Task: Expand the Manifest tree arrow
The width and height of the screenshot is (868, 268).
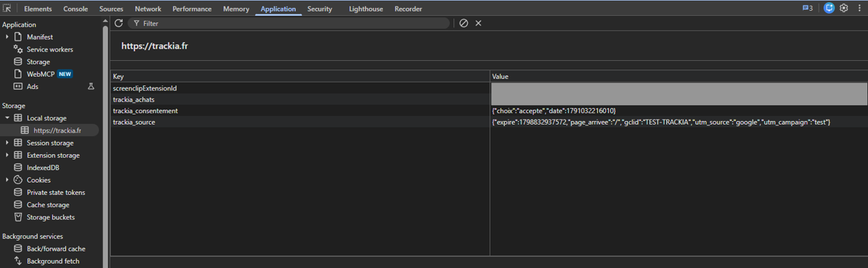Action: point(7,37)
